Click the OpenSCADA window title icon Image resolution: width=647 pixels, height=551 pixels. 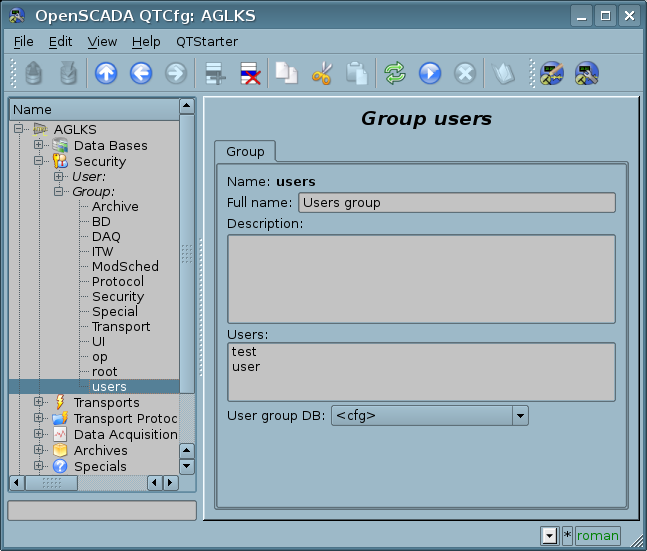coord(17,16)
